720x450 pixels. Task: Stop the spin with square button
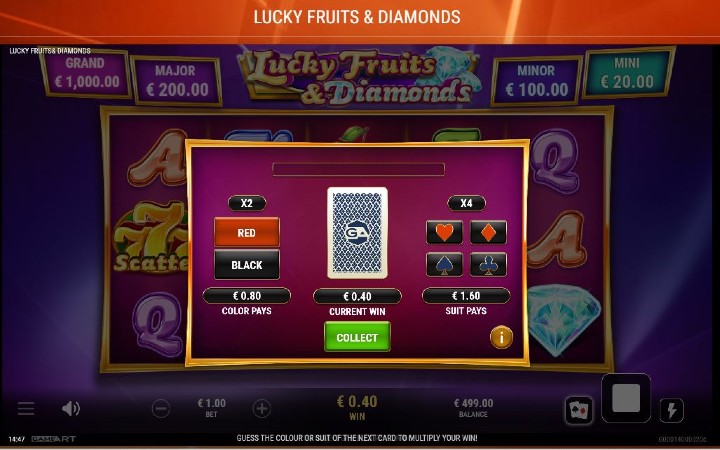(x=626, y=398)
